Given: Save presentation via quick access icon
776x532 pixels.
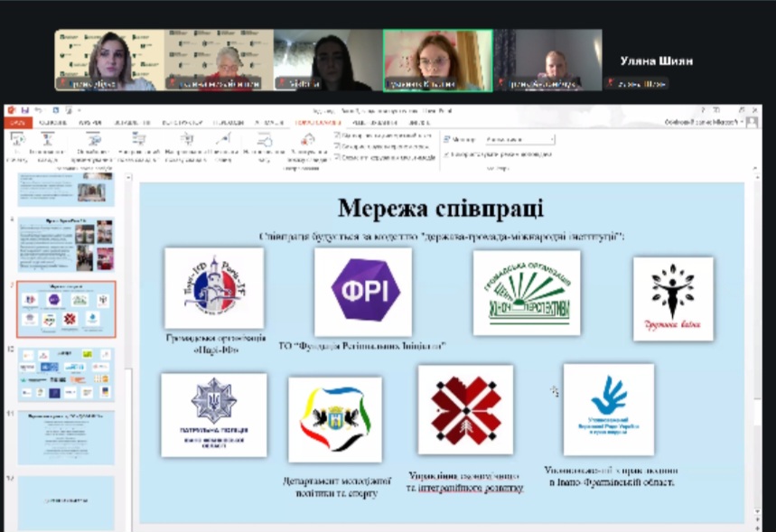Looking at the screenshot, I should pos(24,110).
